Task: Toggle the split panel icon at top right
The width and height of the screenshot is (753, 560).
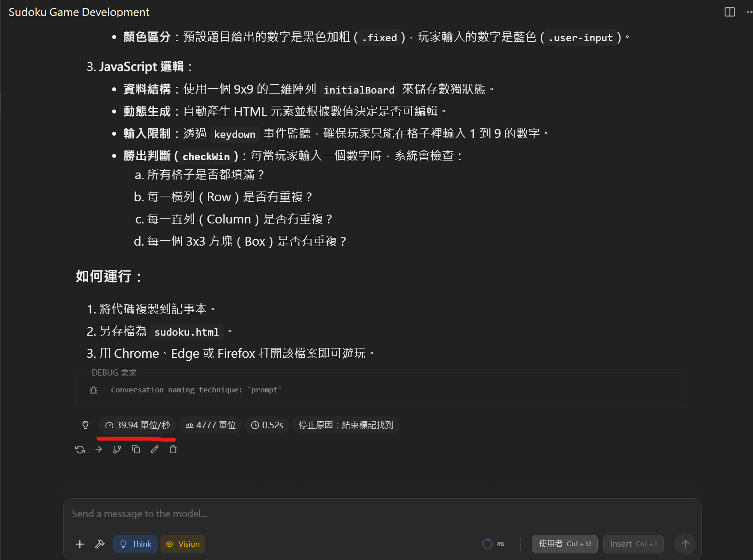Action: pyautogui.click(x=730, y=12)
